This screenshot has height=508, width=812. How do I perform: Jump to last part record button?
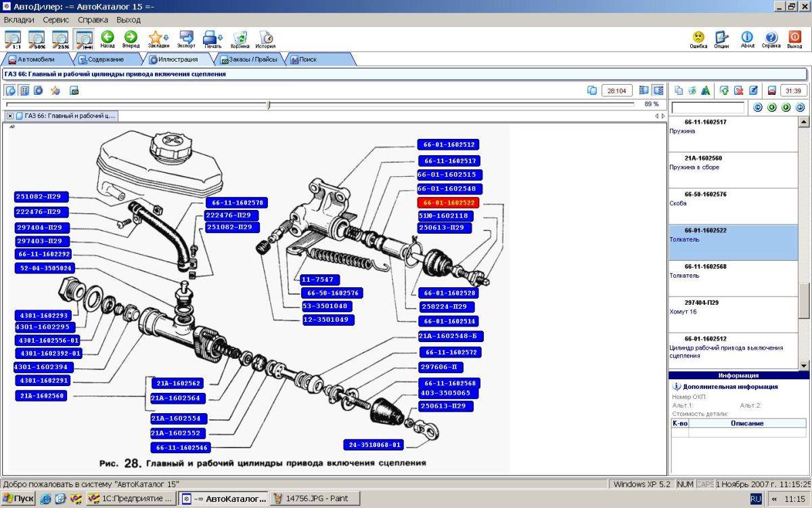tap(800, 107)
